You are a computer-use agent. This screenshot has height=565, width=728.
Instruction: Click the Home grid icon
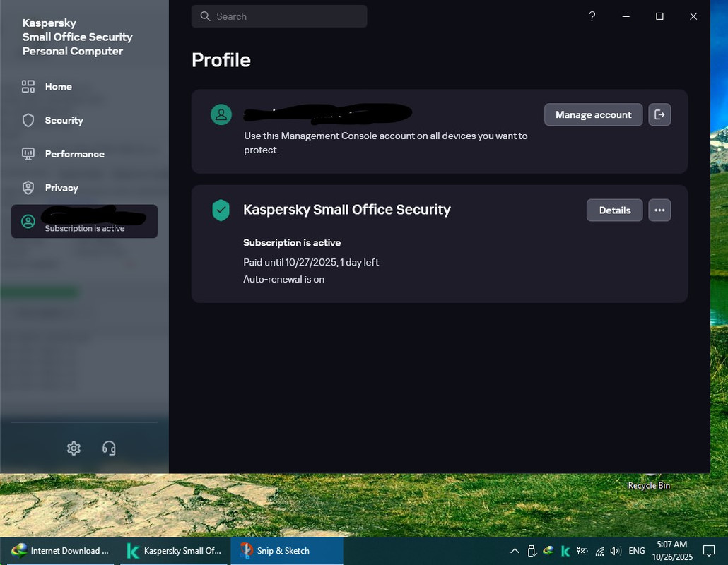[28, 87]
